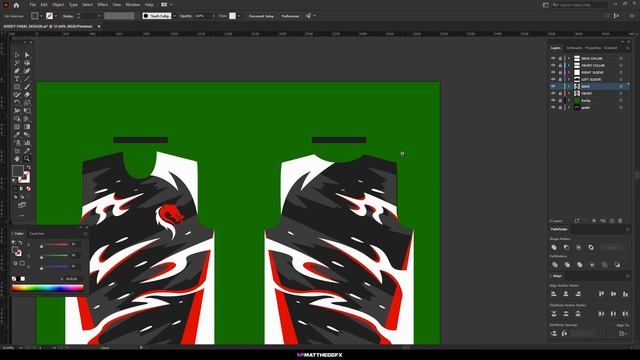The image size is (640, 360).
Task: Click the Pathfinder Expand button
Action: 611,247
